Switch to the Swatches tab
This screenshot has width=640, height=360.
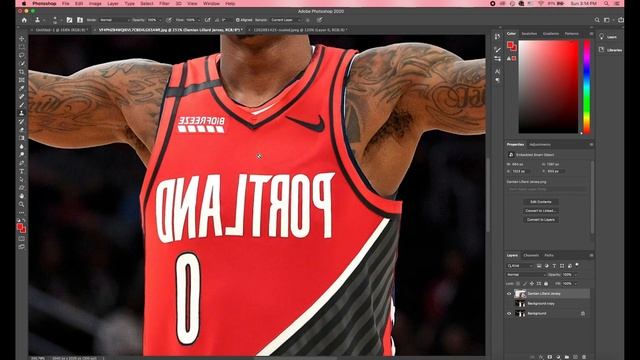pos(529,33)
